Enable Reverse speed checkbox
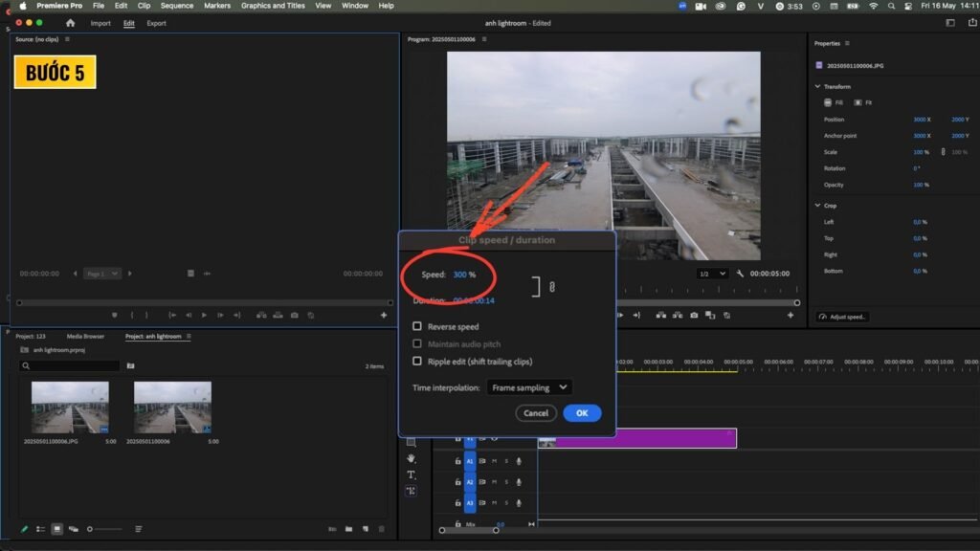The image size is (980, 551). pyautogui.click(x=417, y=326)
